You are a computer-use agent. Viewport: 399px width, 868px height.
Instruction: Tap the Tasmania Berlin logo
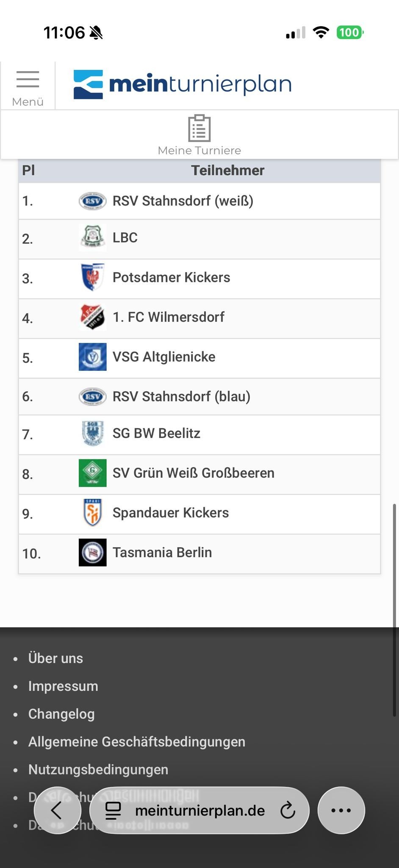92,553
